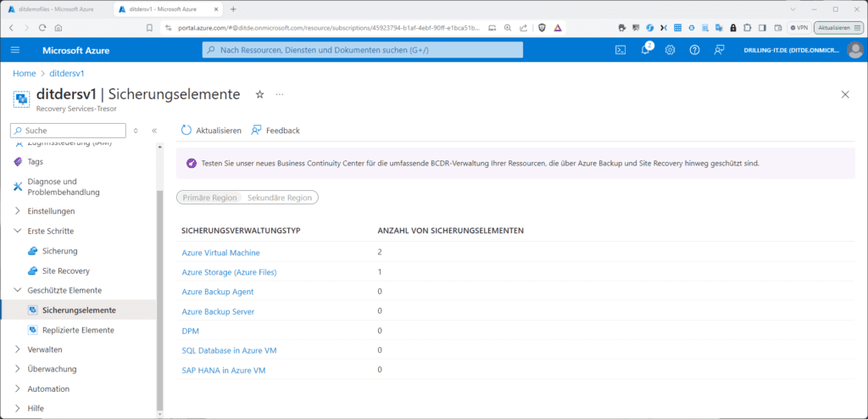Zoom icon in the address bar
The width and height of the screenshot is (868, 419).
point(507,28)
